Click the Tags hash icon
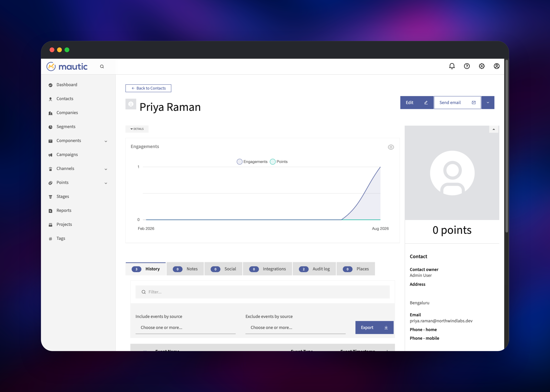Image resolution: width=550 pixels, height=392 pixels. 50,239
